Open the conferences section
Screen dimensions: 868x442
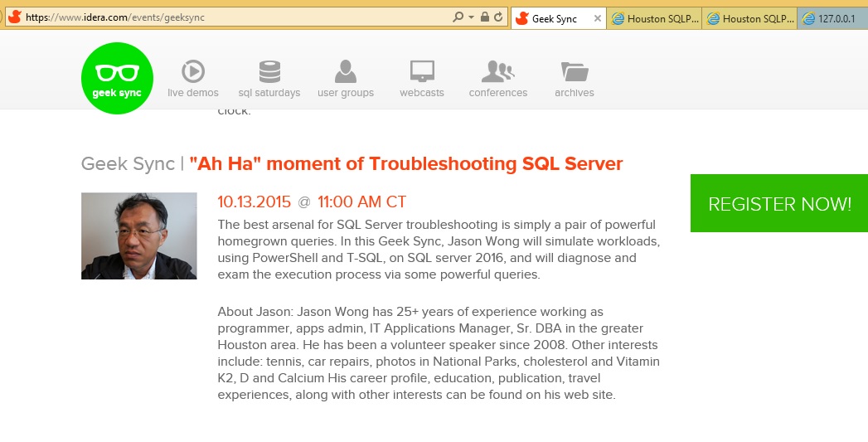pyautogui.click(x=497, y=79)
